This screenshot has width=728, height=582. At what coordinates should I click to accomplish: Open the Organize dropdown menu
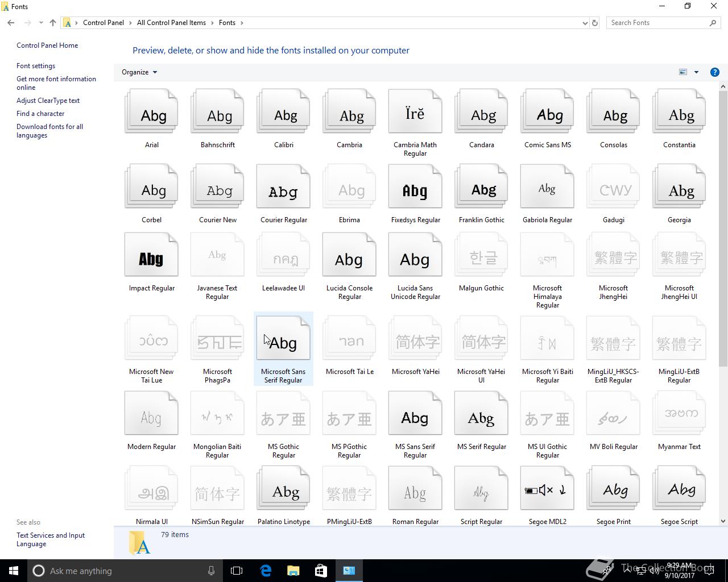click(139, 72)
